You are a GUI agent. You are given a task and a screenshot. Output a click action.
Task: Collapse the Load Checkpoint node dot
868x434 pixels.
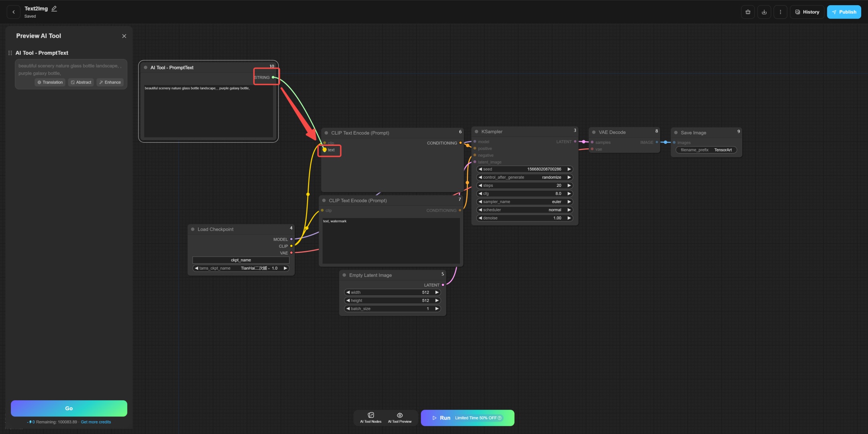(x=193, y=229)
